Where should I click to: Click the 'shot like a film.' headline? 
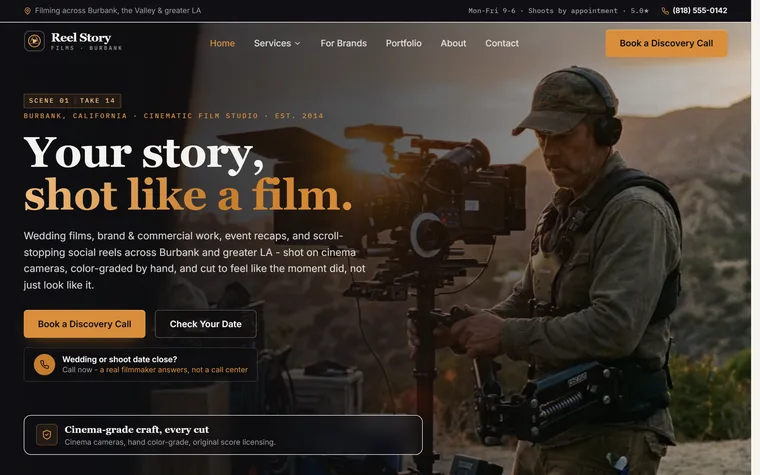(188, 195)
